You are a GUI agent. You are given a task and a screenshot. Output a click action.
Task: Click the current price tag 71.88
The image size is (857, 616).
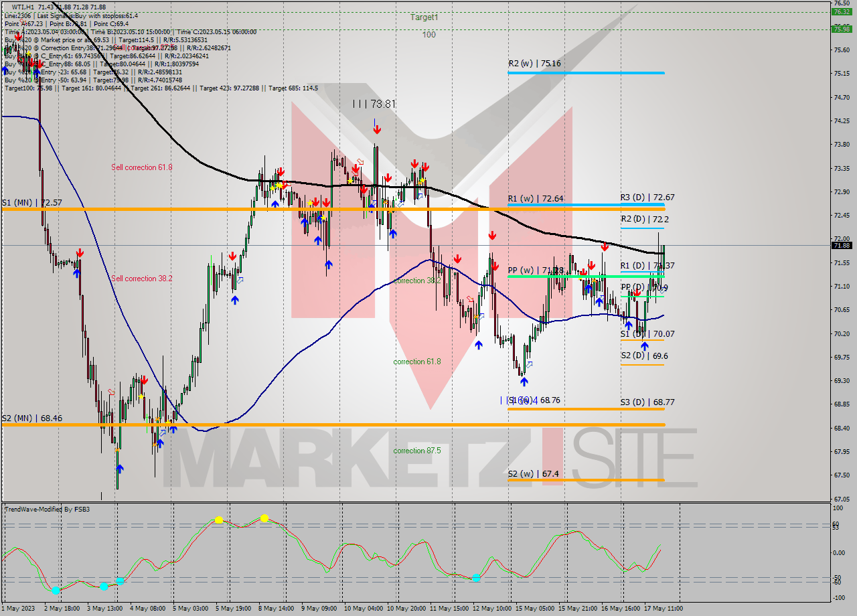(842, 246)
